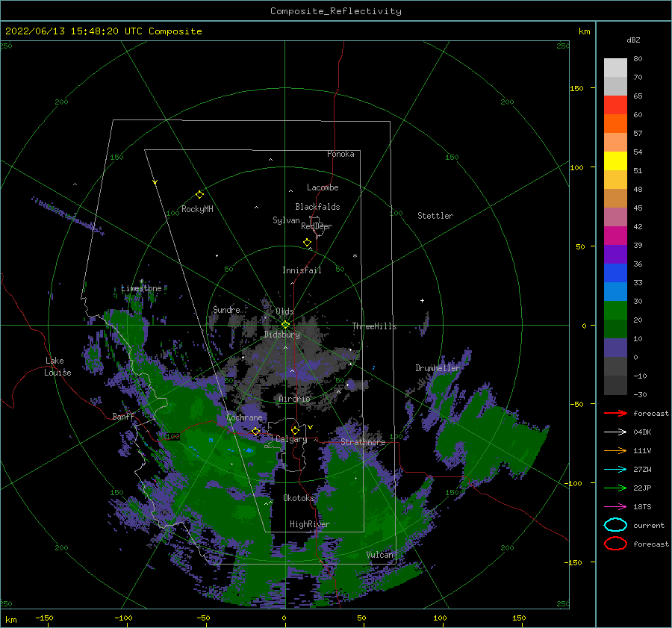Click the Ponoka label
The width and height of the screenshot is (672, 628).
(x=340, y=154)
